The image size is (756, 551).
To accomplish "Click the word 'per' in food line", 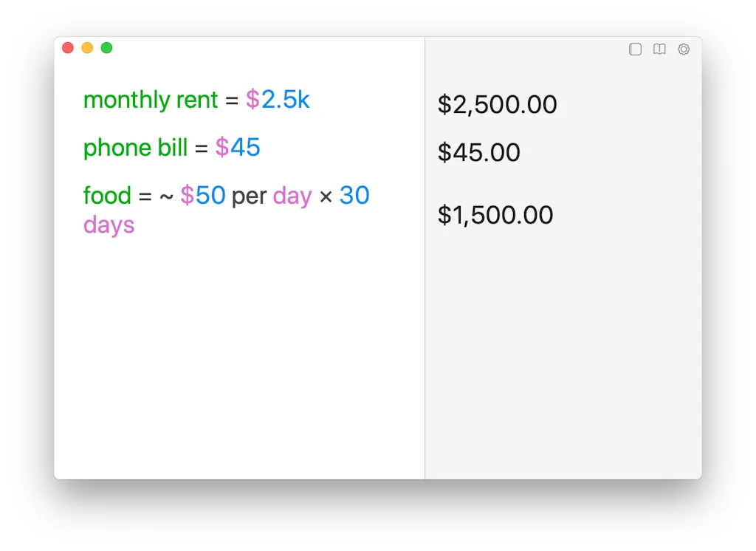I will 249,196.
